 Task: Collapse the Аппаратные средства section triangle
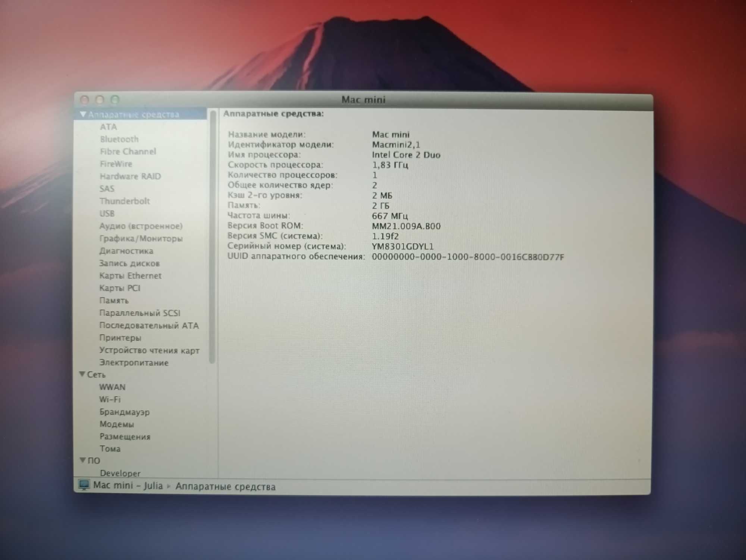click(83, 114)
